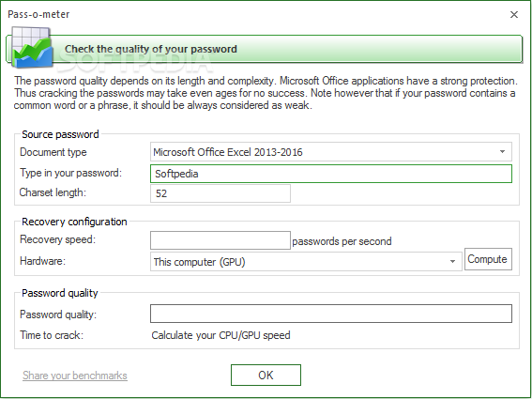The width and height of the screenshot is (532, 399).
Task: Click the empty Recovery speed field
Action: (220, 240)
